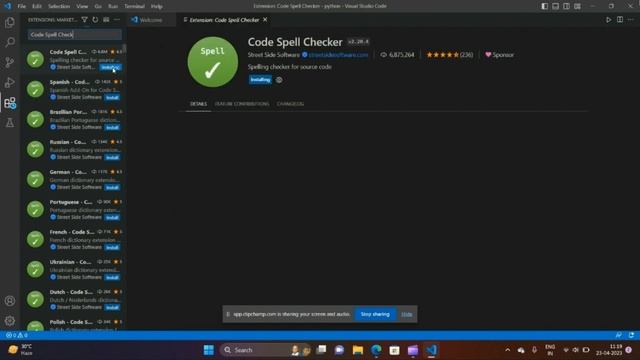Toggle the bottom panel layout icon
The image size is (640, 360).
(556, 6)
